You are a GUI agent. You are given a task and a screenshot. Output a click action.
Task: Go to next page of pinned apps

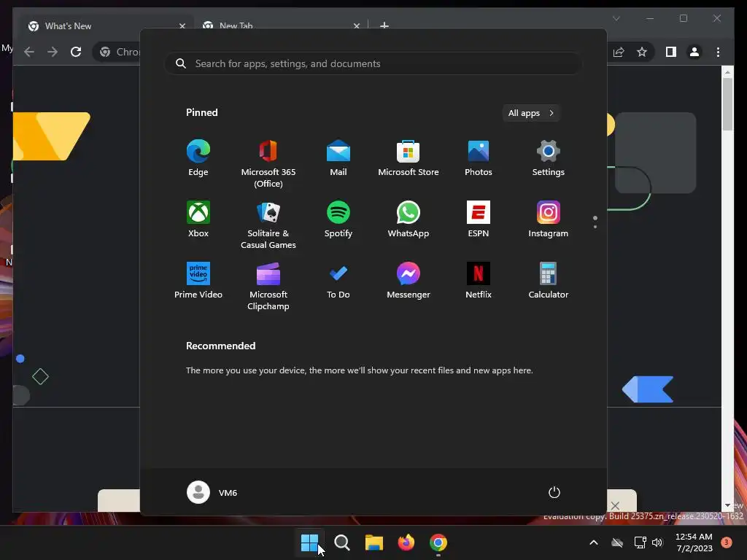tap(595, 226)
